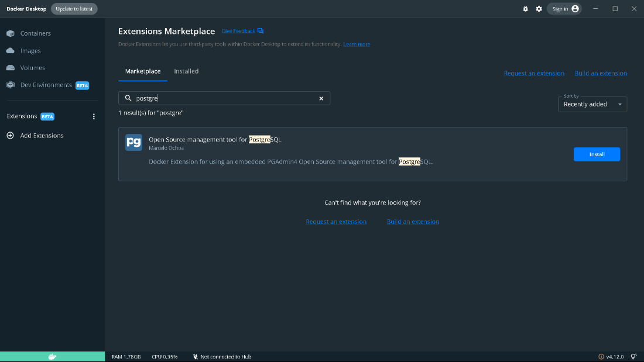Screen dimensions: 644x362
Task: Select the Volumes drive icon
Action: pyautogui.click(x=11, y=68)
